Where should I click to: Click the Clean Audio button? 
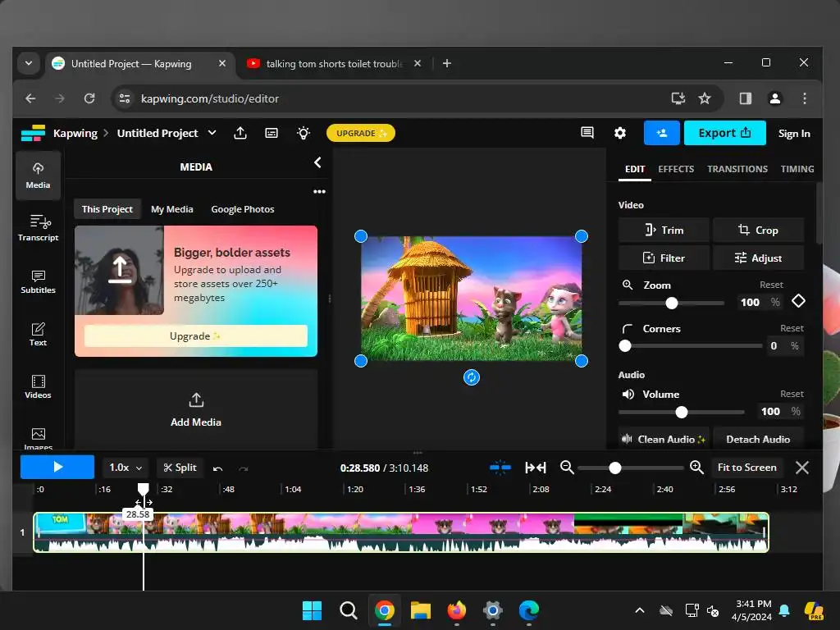coord(664,439)
